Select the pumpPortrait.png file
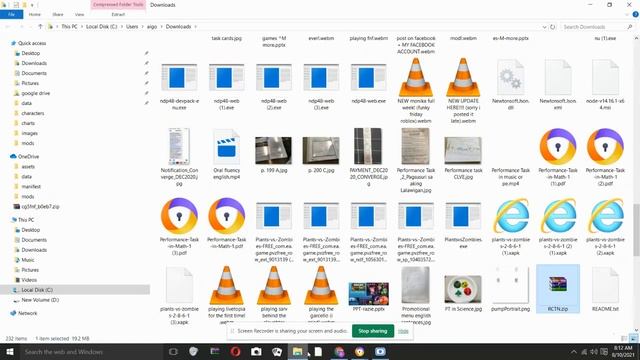 point(510,289)
